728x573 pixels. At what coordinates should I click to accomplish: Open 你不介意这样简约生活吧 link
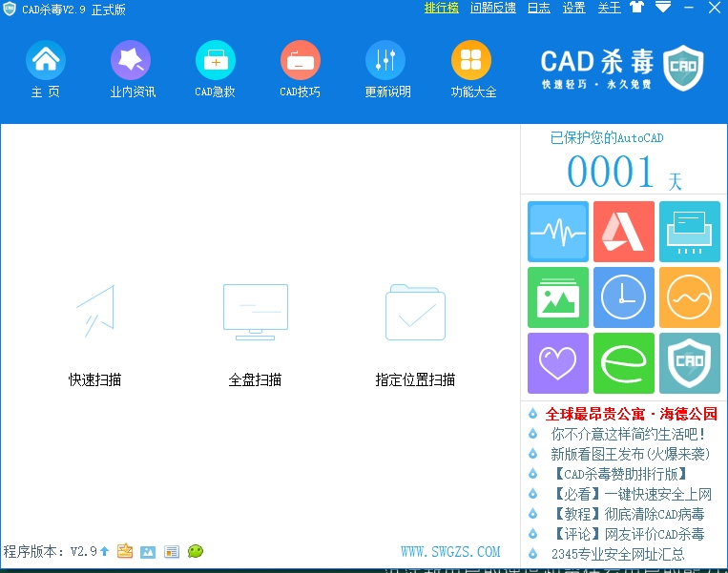(628, 434)
